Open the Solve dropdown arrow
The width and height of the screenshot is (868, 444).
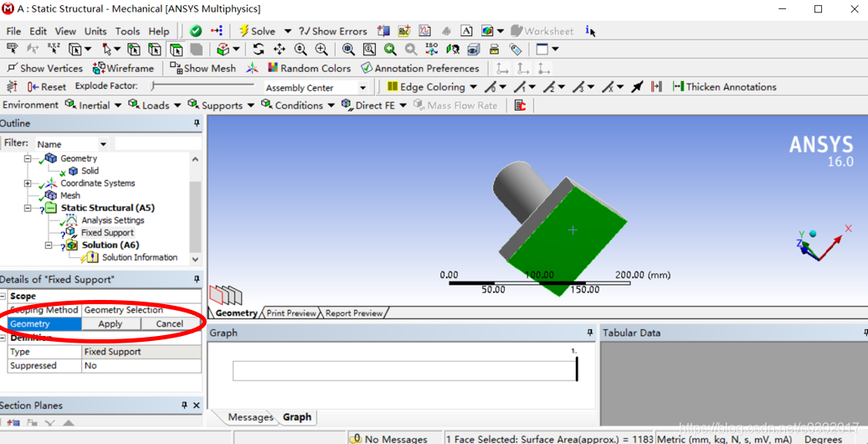pyautogui.click(x=288, y=31)
